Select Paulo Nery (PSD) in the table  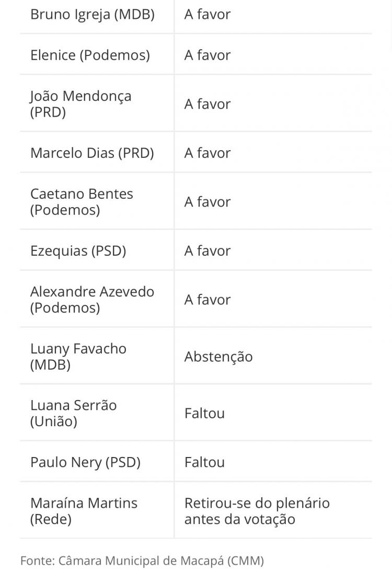tap(85, 462)
